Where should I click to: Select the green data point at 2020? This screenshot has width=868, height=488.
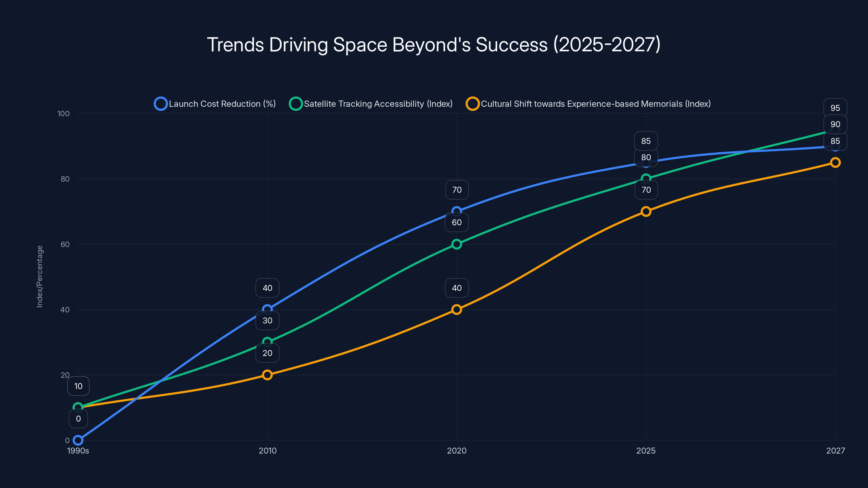[x=457, y=244]
